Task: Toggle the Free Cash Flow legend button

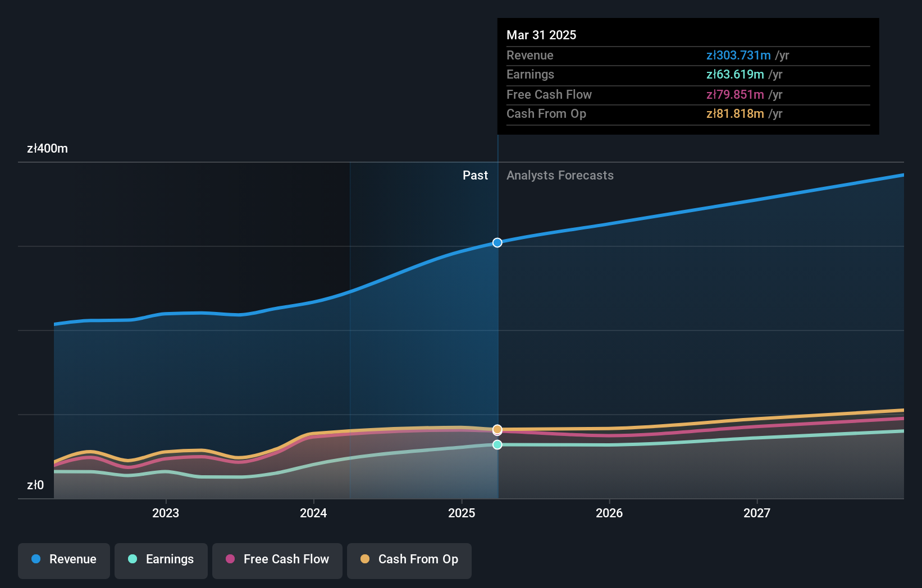Action: click(x=277, y=561)
